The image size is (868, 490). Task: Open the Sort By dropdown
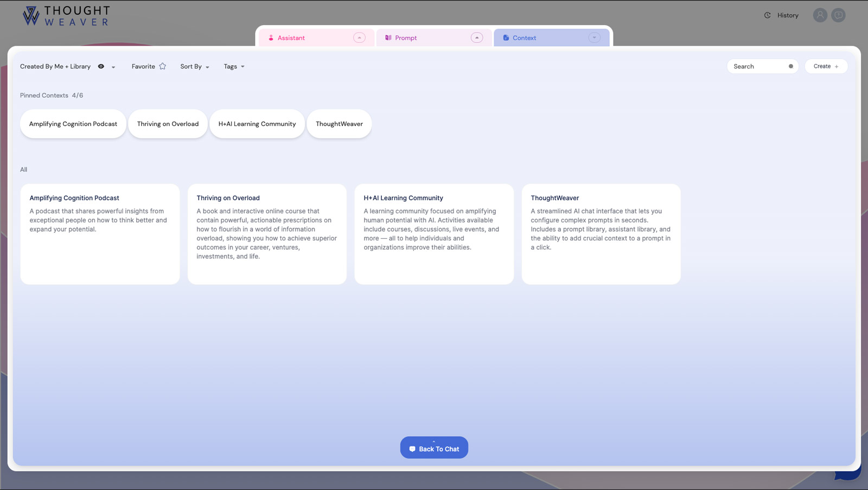point(195,66)
